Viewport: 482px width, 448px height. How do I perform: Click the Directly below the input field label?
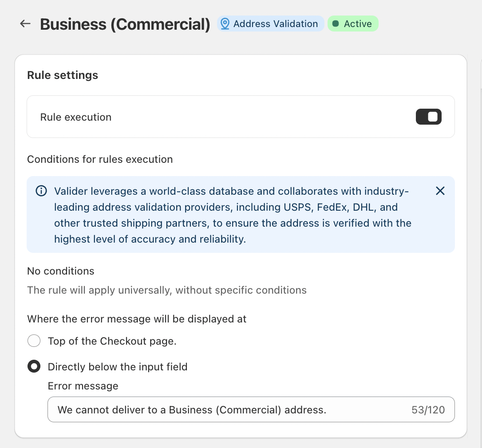tap(118, 367)
